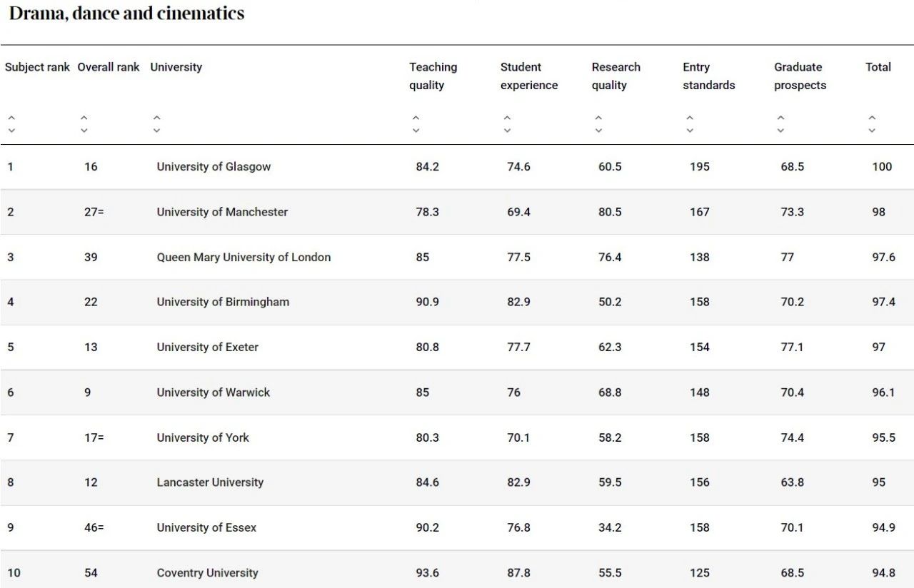The height and width of the screenshot is (588, 914).
Task: Click the Total column header
Action: click(x=878, y=67)
